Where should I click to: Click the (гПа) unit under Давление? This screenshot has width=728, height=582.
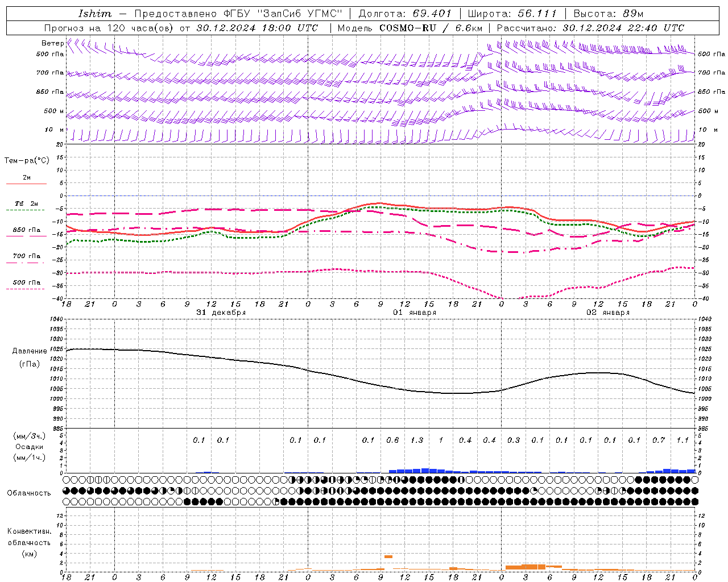pos(30,364)
